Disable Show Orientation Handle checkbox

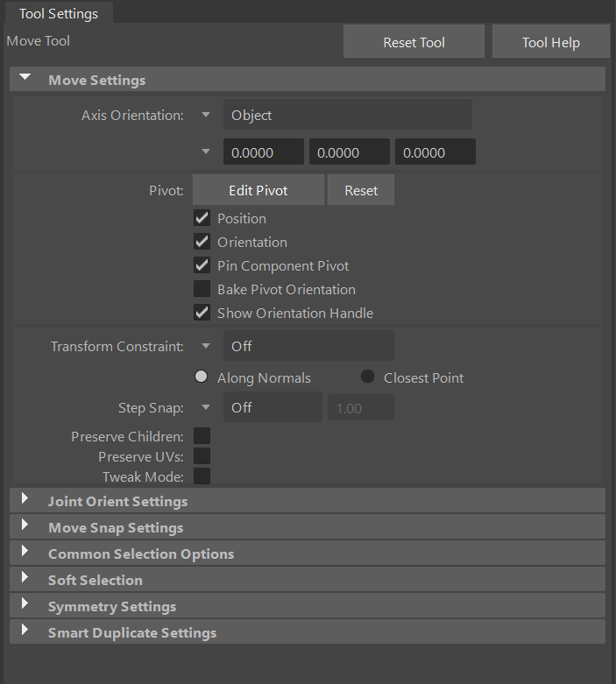point(202,313)
